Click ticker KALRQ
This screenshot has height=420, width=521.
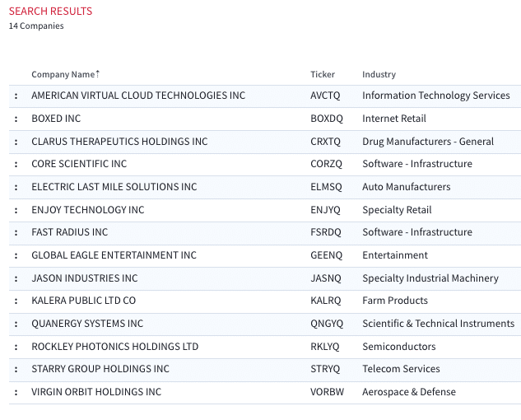coord(326,301)
